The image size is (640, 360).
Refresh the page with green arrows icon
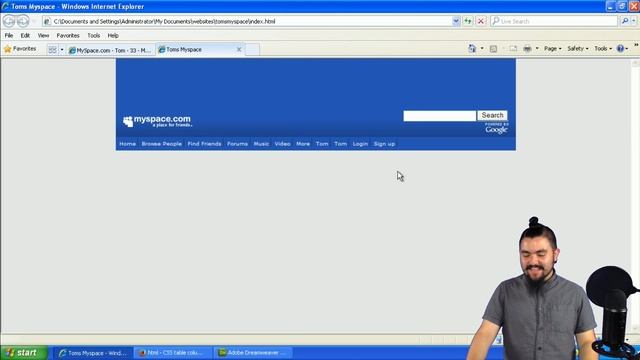(468, 21)
